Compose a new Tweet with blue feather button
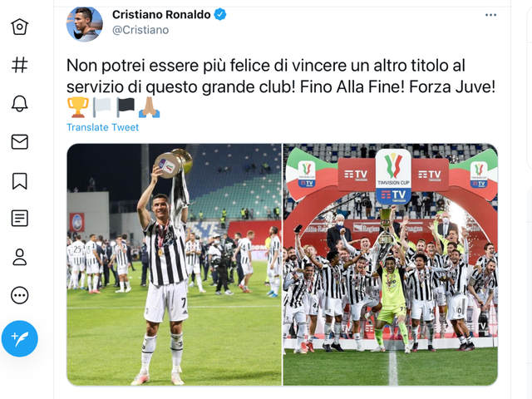This screenshot has width=532, height=399. pyautogui.click(x=20, y=338)
